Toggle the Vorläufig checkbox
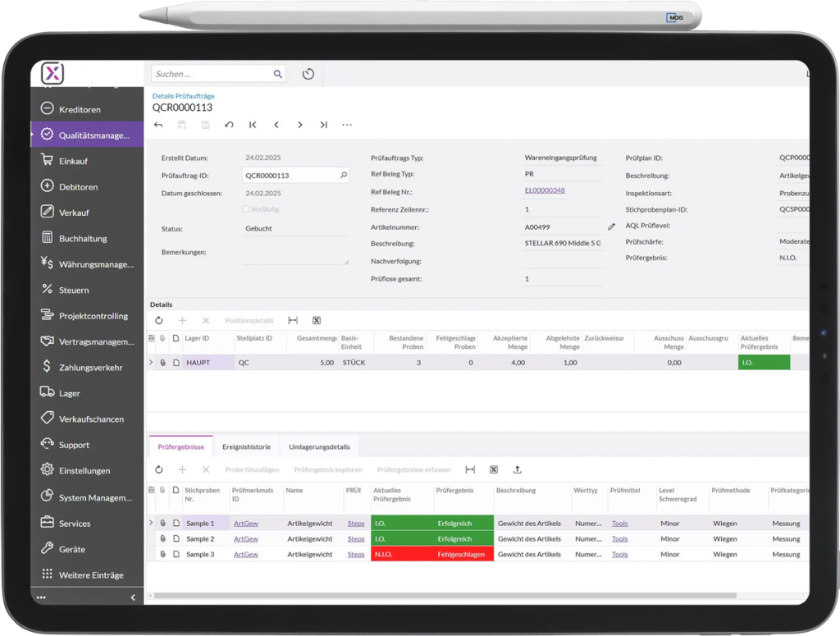Viewport: 840px width, 636px height. pyautogui.click(x=246, y=209)
